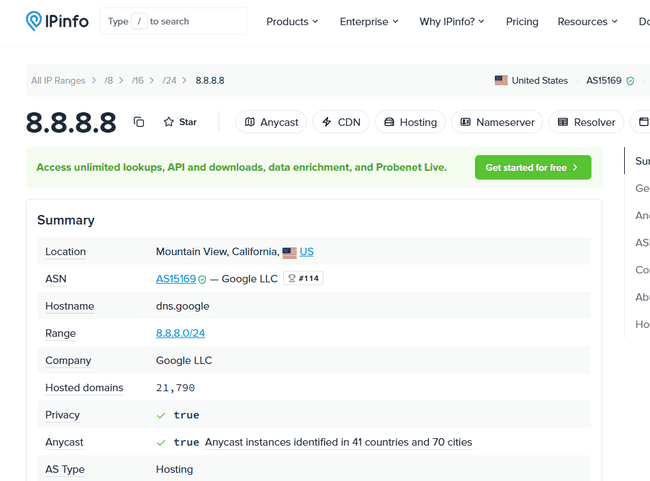The width and height of the screenshot is (650, 481).
Task: Expand the Products menu
Action: pyautogui.click(x=292, y=22)
